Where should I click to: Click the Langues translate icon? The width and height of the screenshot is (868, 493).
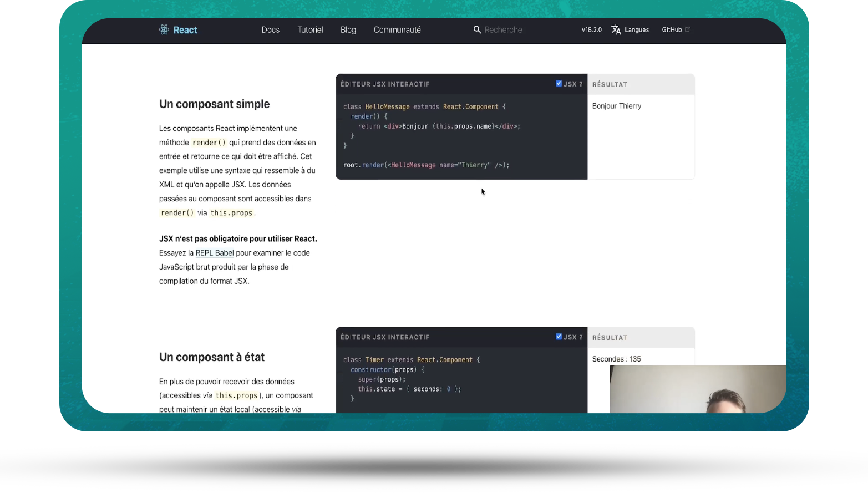[x=616, y=29]
